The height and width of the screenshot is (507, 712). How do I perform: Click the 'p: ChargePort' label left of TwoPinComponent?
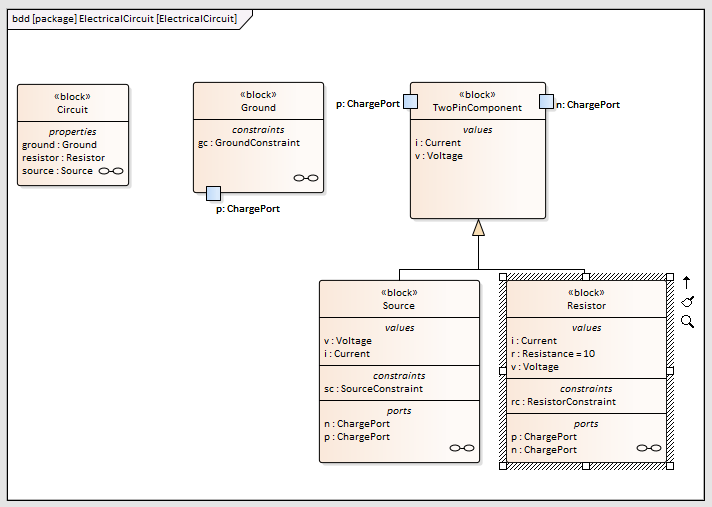[x=368, y=104]
